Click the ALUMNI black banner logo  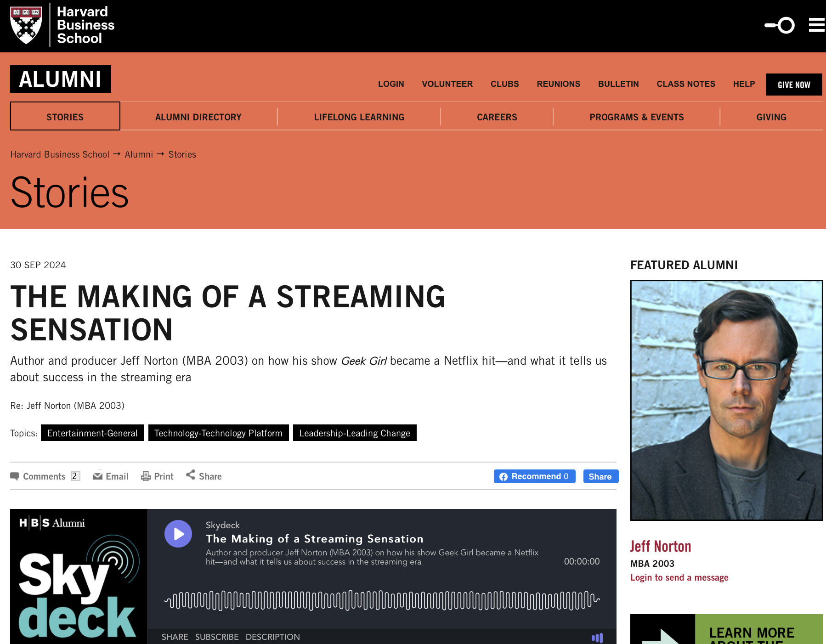(x=61, y=79)
